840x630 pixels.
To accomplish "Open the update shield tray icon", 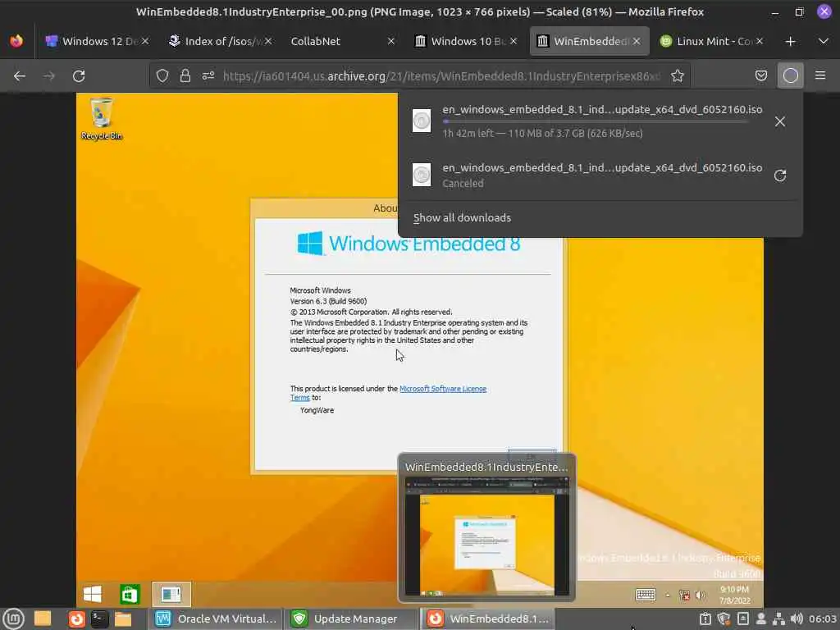I will coord(724,619).
